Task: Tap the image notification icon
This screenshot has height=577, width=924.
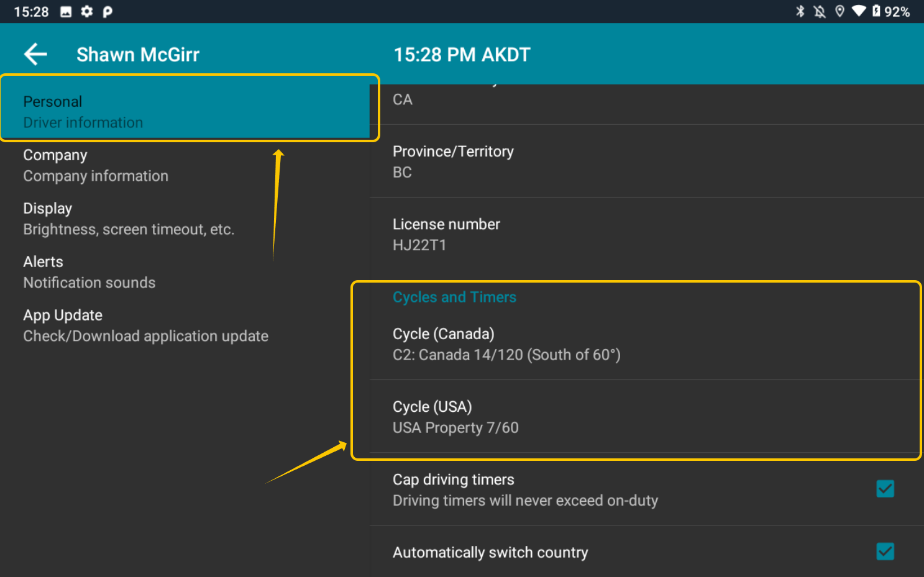Action: coord(66,11)
